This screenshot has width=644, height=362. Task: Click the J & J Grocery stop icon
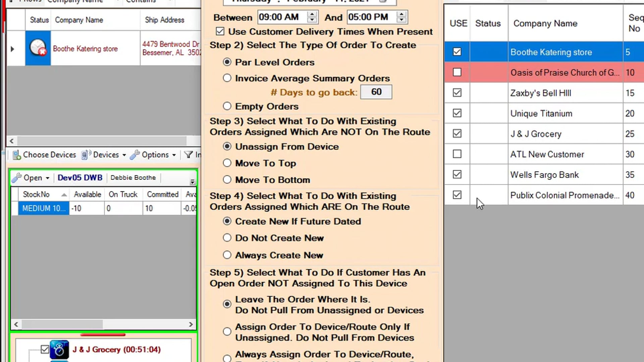point(59,350)
